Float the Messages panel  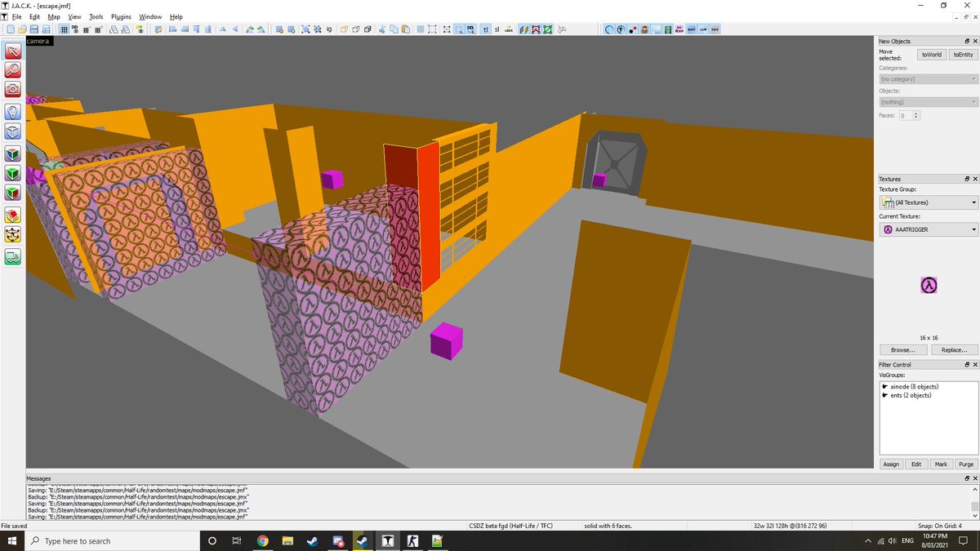pos(966,478)
